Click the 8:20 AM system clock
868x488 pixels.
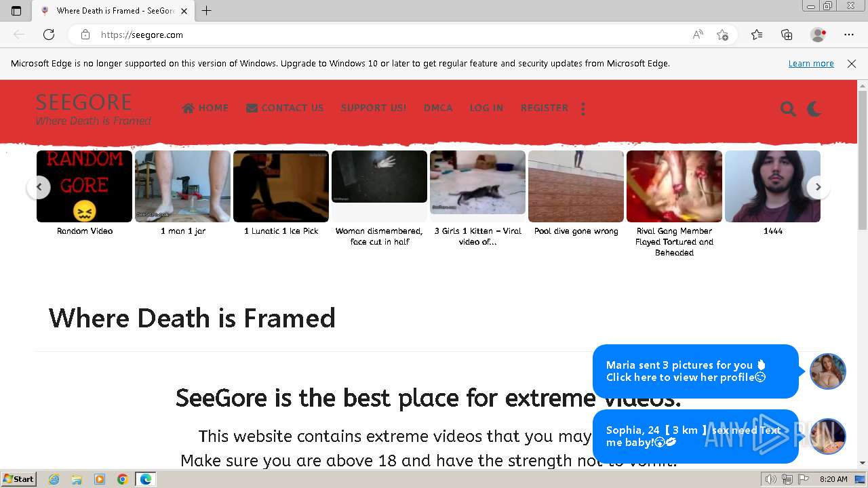pos(833,479)
